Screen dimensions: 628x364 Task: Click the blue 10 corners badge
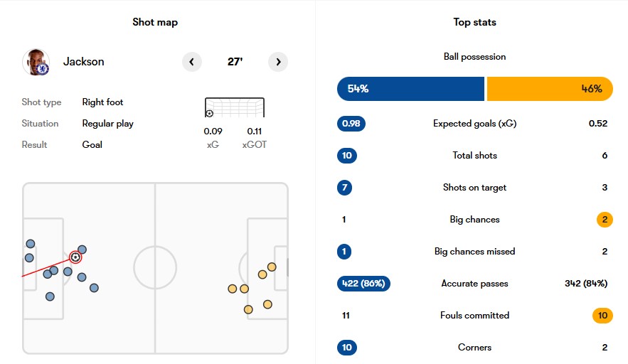pyautogui.click(x=347, y=348)
